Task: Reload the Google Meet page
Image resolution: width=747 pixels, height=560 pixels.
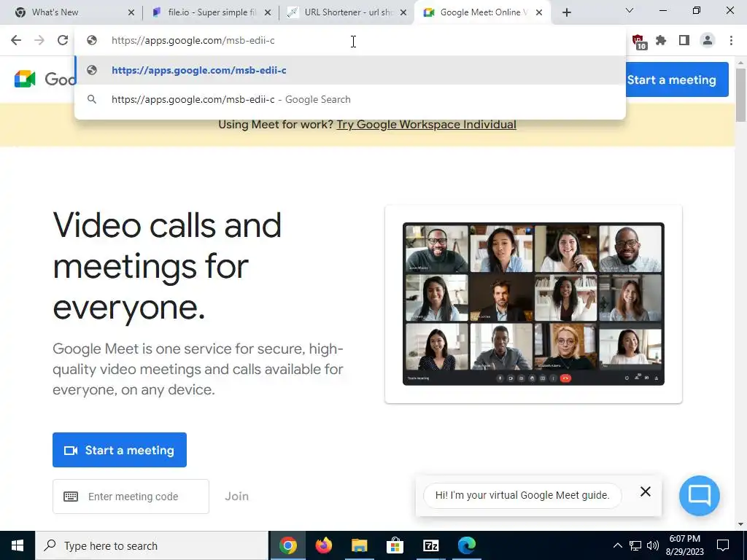Action: 63,41
